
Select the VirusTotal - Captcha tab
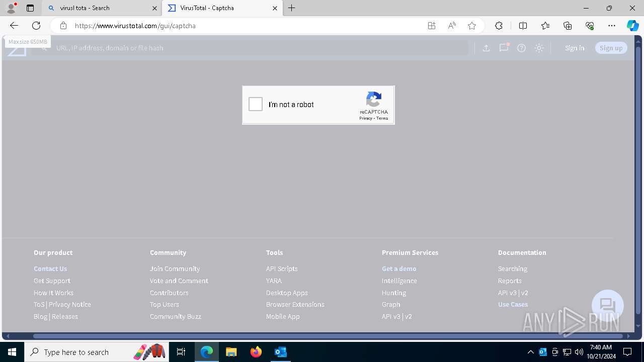click(222, 8)
